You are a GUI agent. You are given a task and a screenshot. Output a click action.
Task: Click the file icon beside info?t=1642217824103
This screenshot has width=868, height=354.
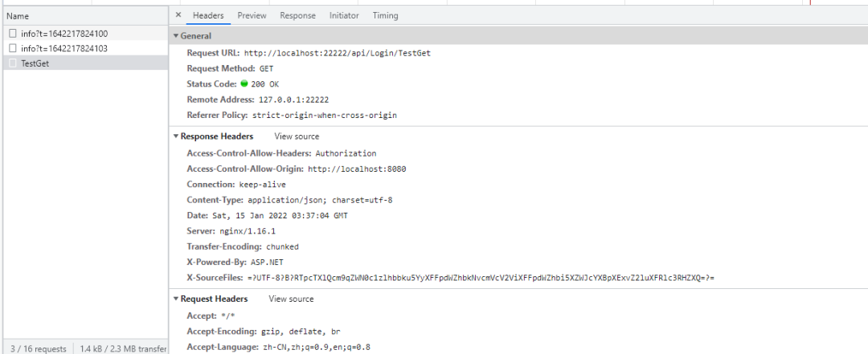[x=13, y=48]
